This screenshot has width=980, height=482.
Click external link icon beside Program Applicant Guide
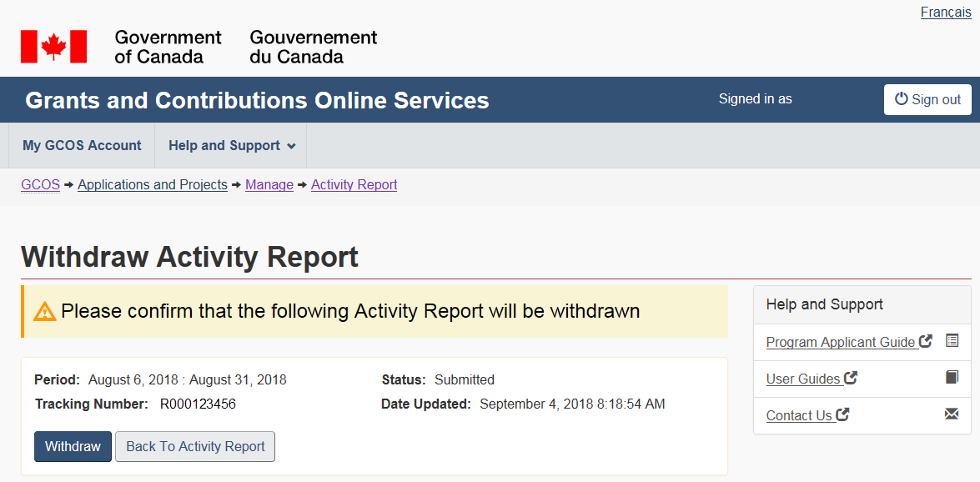point(925,341)
